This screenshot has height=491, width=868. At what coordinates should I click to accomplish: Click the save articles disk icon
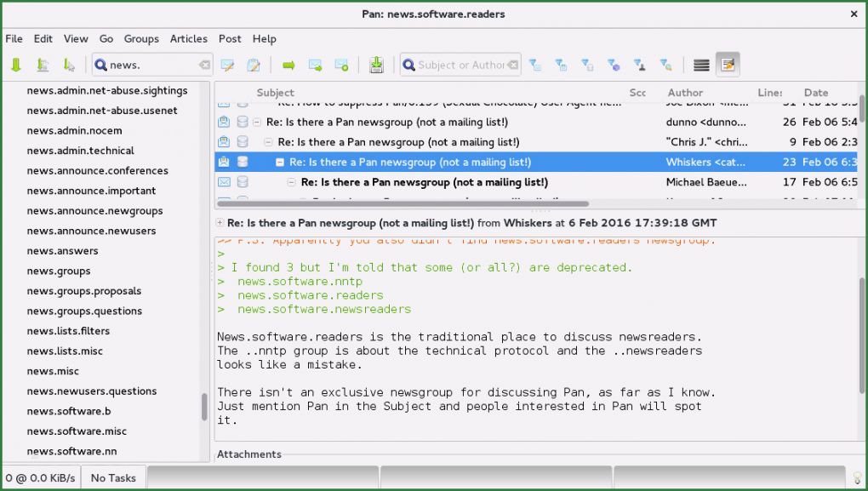(376, 65)
